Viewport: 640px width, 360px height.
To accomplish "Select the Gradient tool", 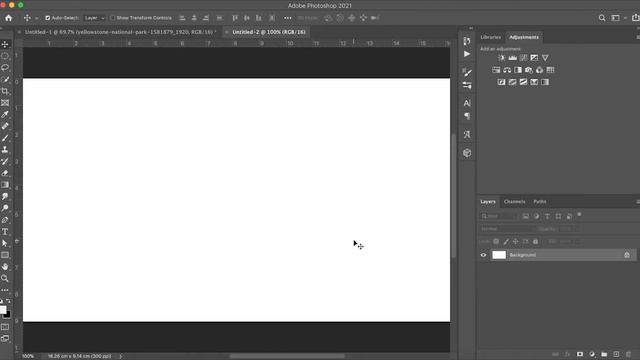I will click(5, 185).
